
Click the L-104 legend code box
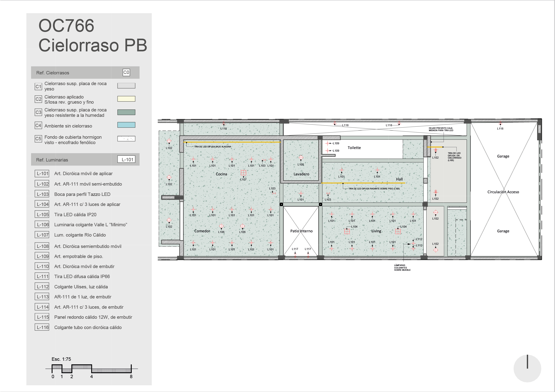coord(42,204)
